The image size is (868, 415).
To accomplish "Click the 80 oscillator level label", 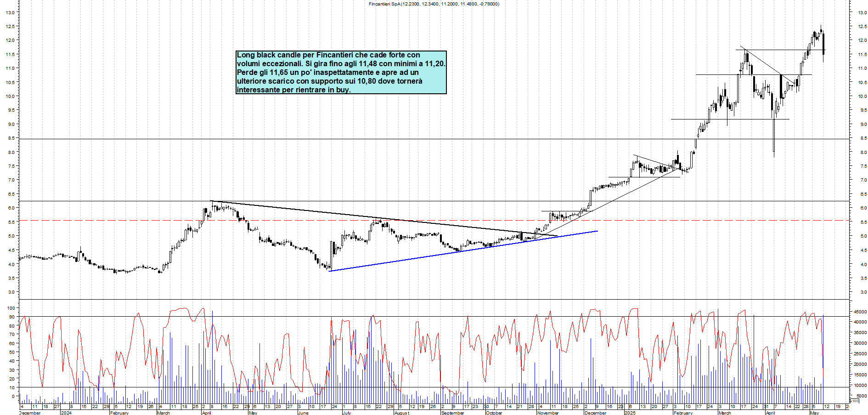I will point(11,326).
